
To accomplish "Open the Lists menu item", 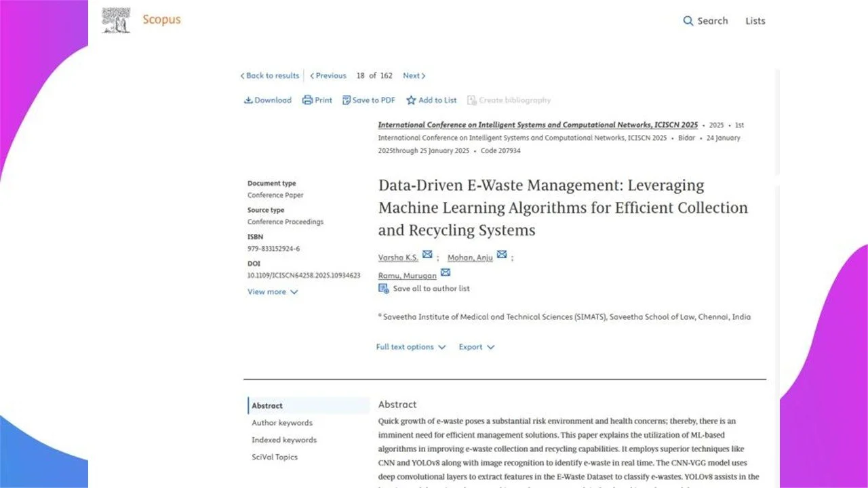I will [x=755, y=21].
